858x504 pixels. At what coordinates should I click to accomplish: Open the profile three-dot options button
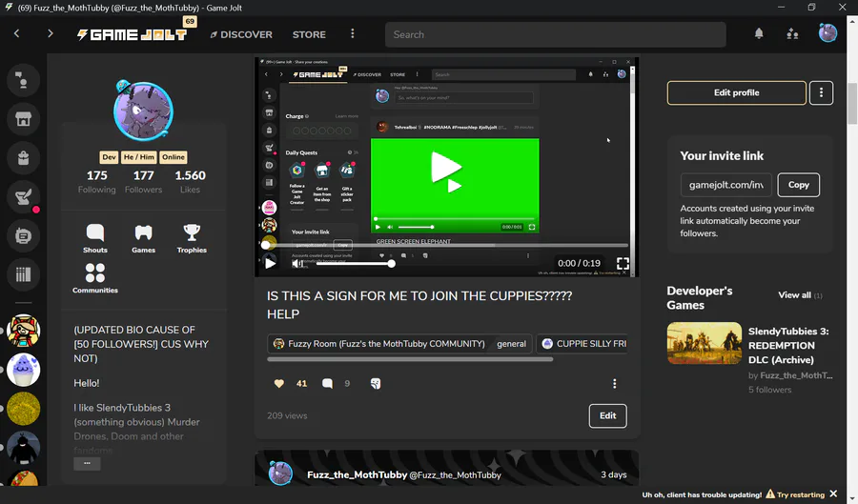tap(822, 92)
